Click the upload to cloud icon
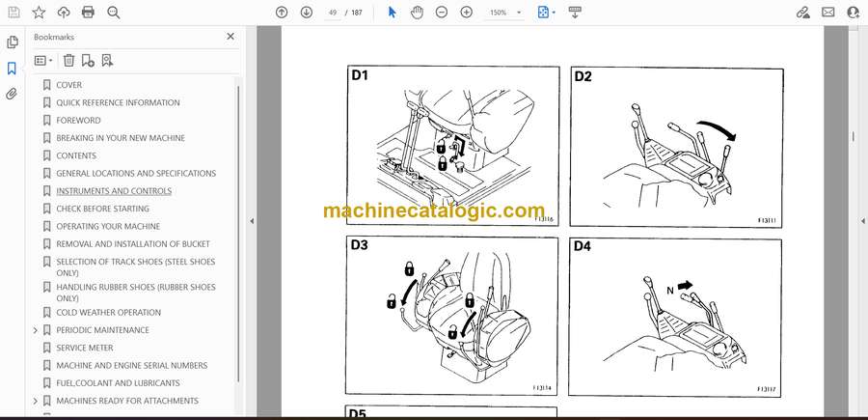868x420 pixels. tap(64, 13)
